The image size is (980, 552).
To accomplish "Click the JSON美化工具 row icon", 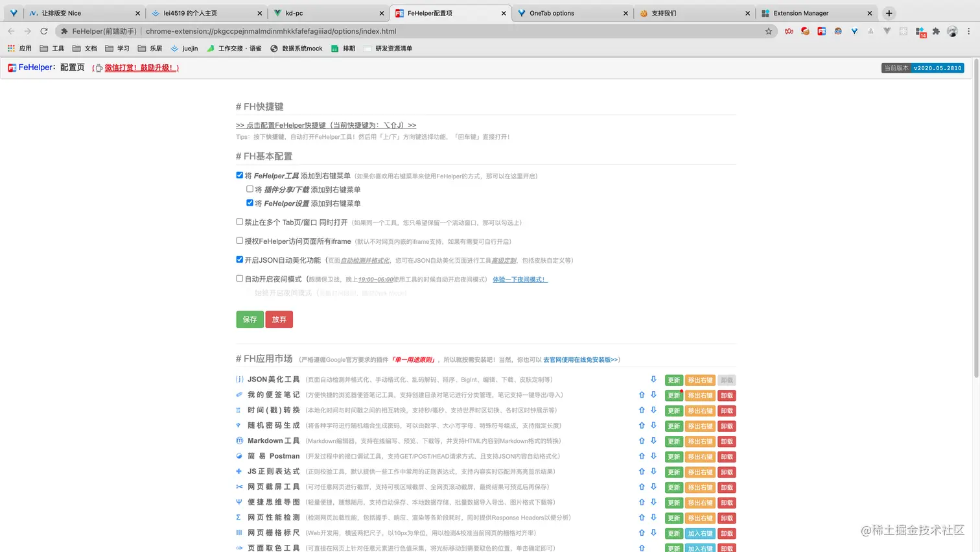I will (239, 379).
